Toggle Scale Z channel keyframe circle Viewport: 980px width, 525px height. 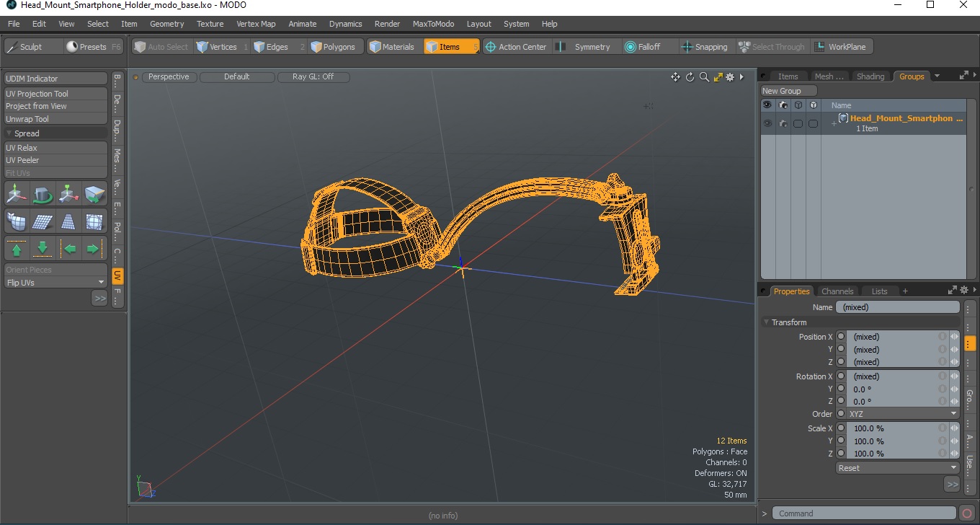[841, 454]
